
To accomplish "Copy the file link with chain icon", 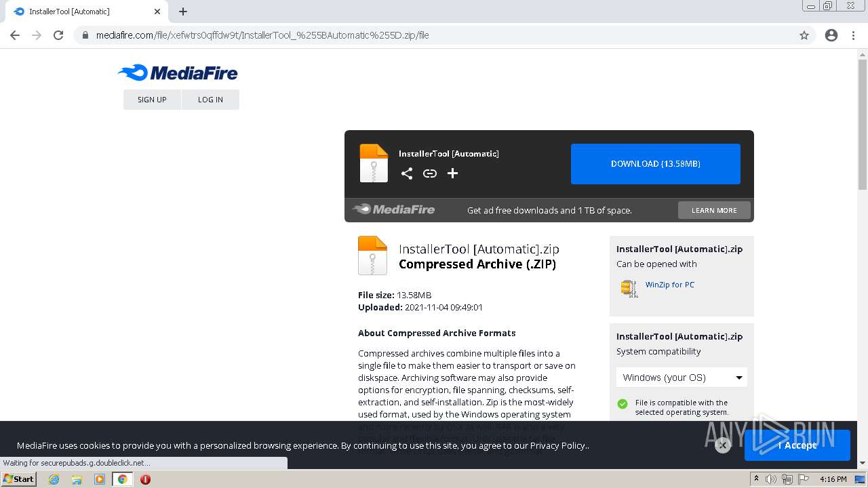I will 430,174.
